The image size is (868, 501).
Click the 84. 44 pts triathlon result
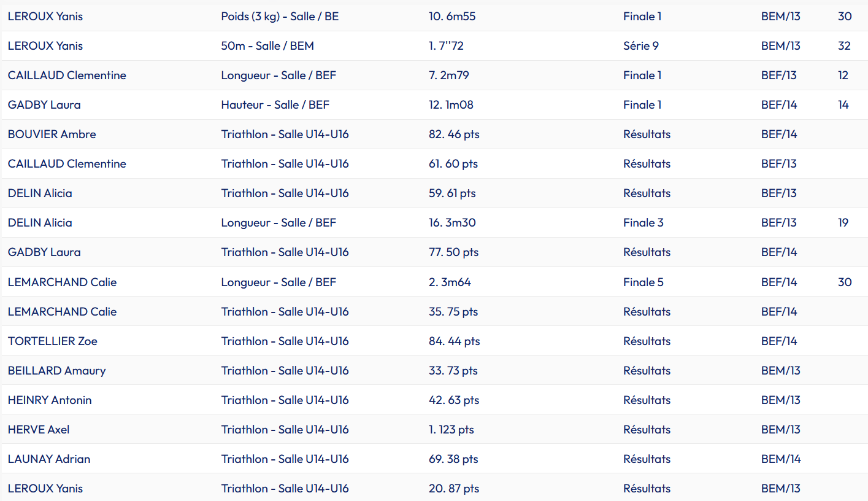coord(454,341)
